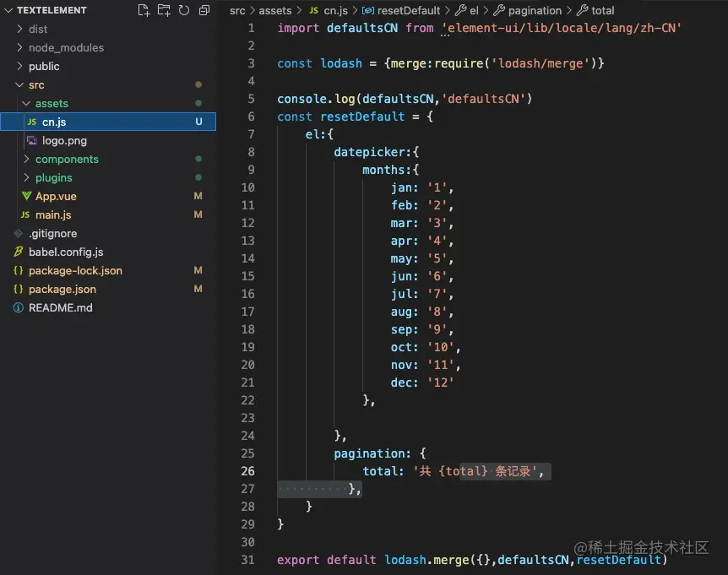Open package.json in the explorer
The height and width of the screenshot is (575, 728).
[x=62, y=289]
